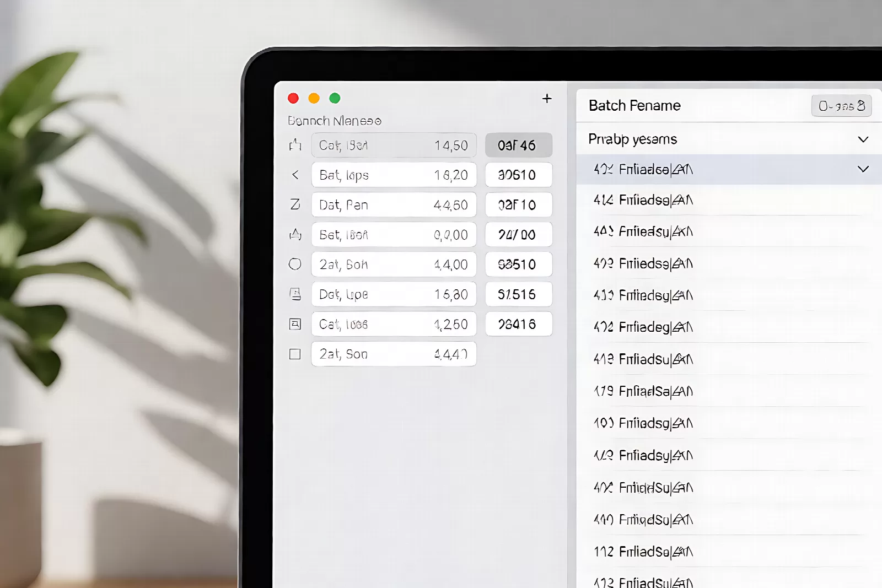Select the Dot, Lipe 1,6,80 field
This screenshot has width=882, height=588.
coord(394,294)
